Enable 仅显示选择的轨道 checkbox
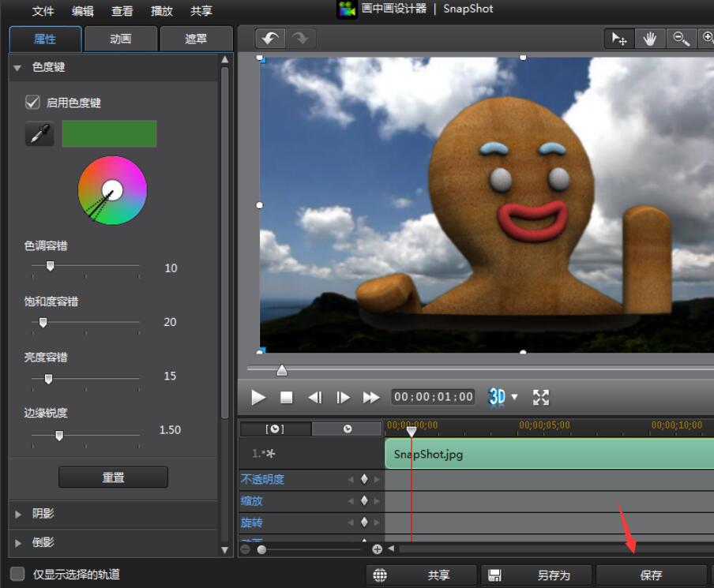This screenshot has width=714, height=588. click(x=17, y=574)
